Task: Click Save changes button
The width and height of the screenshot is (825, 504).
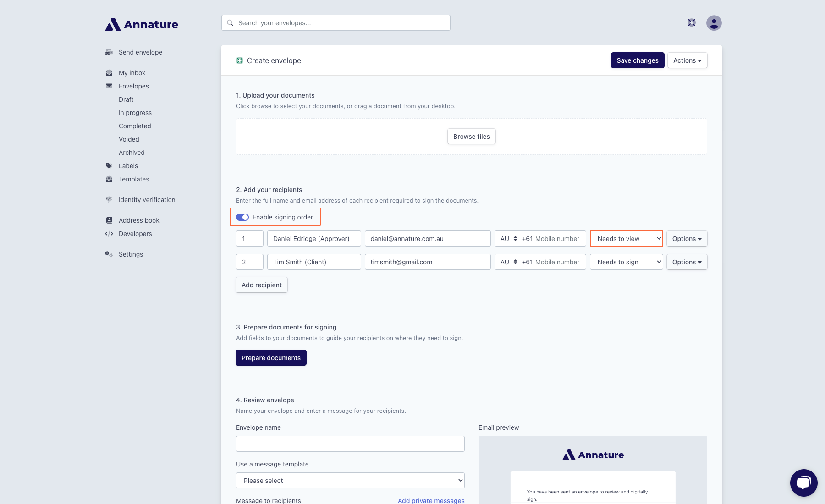Action: pyautogui.click(x=638, y=60)
